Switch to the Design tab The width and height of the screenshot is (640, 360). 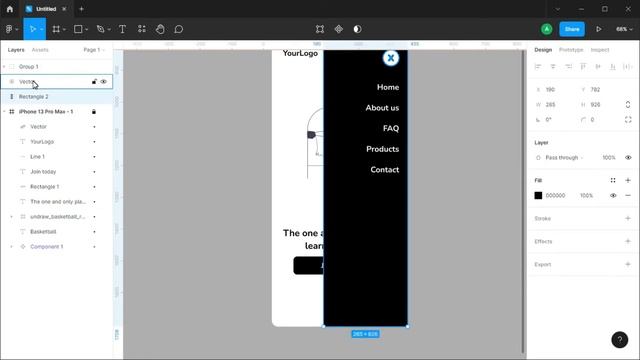coord(543,50)
